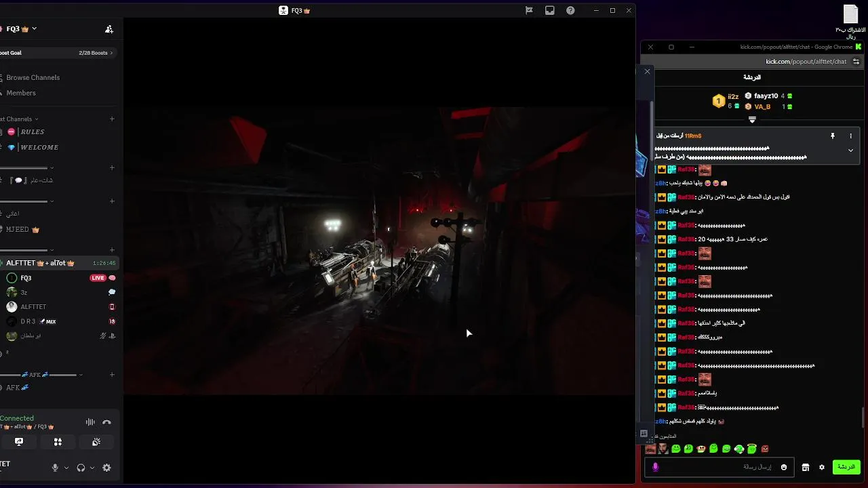Click the Kick extension icon in Chrome title
This screenshot has height=488, width=868.
pos(859,47)
